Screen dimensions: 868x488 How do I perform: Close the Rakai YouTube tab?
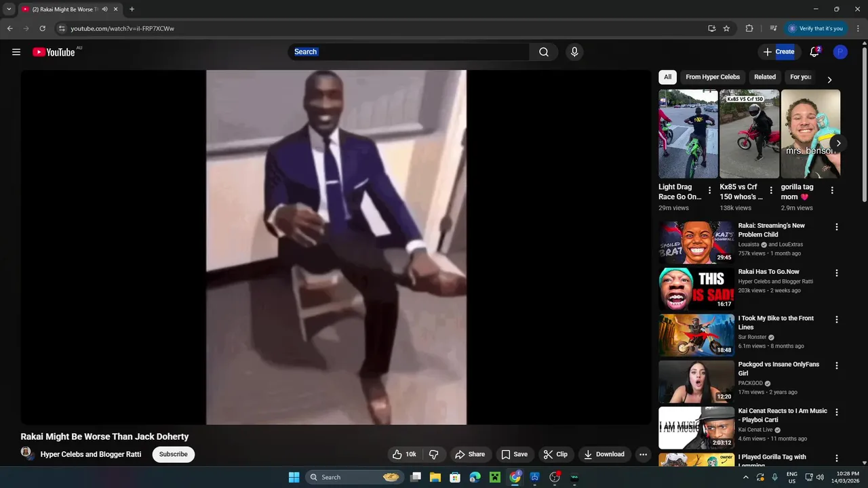(116, 9)
